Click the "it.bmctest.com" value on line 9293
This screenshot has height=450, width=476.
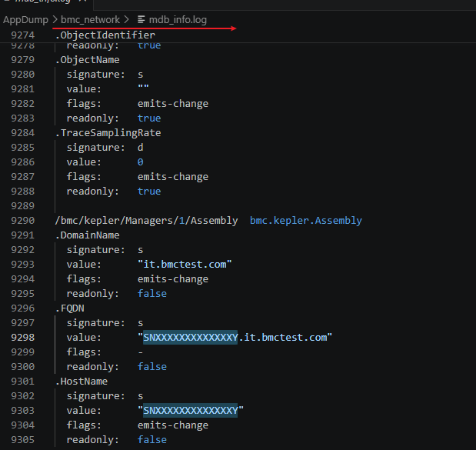[x=185, y=264]
